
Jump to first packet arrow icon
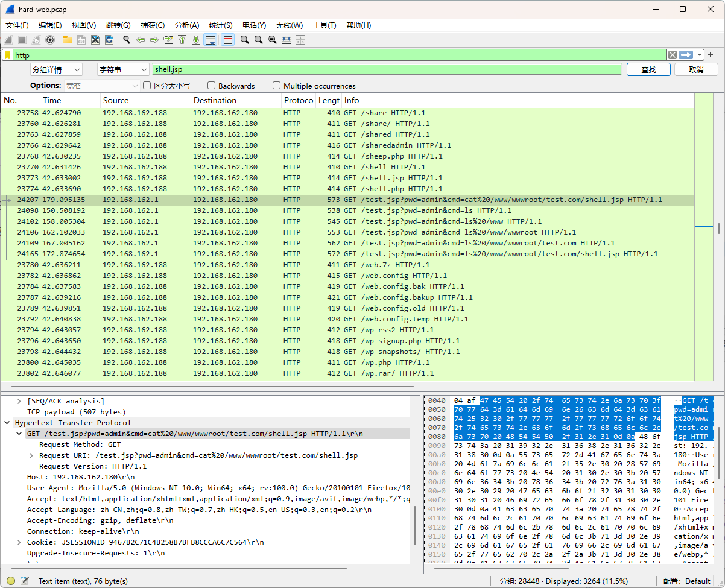coord(182,40)
